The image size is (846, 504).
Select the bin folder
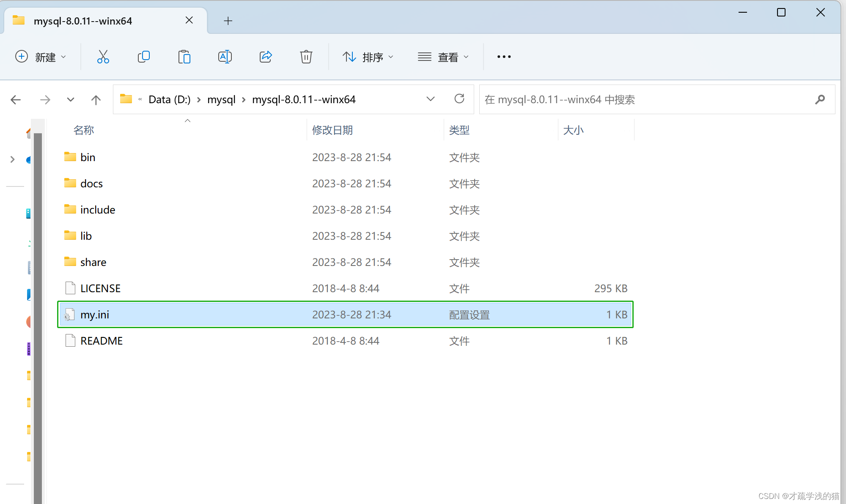(88, 157)
